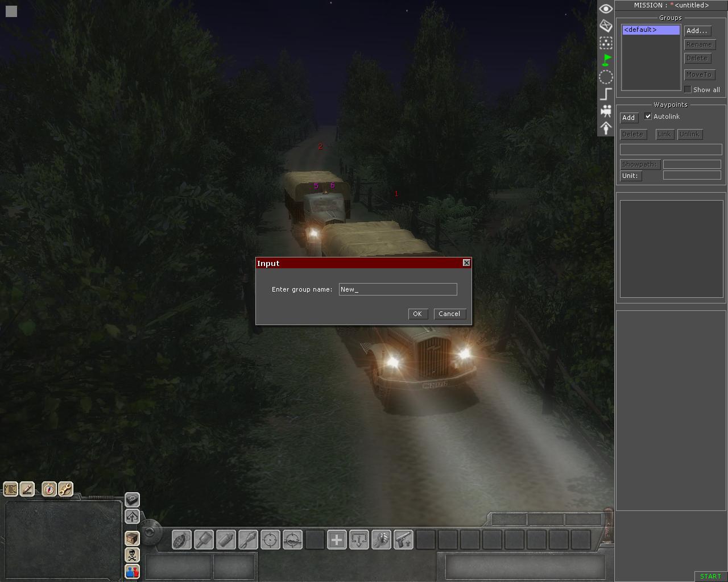Click the Unit: button
The height and width of the screenshot is (582, 728).
[x=630, y=176]
